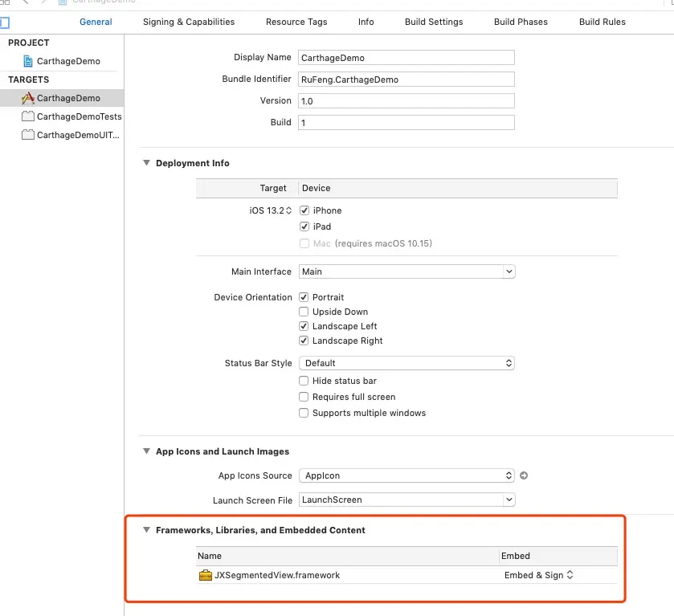Viewport: 674px width, 616px height.
Task: Select the JXSegmentedView.framework row
Action: coord(406,575)
